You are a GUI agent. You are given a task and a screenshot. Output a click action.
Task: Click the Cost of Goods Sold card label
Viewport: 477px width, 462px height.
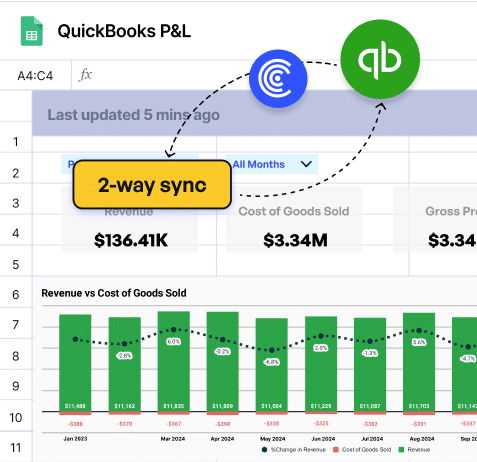pos(294,211)
